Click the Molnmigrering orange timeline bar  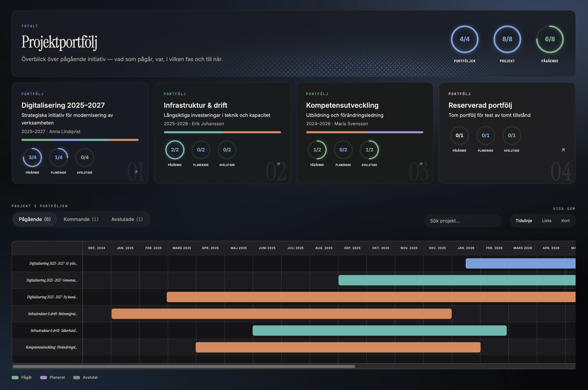click(282, 314)
